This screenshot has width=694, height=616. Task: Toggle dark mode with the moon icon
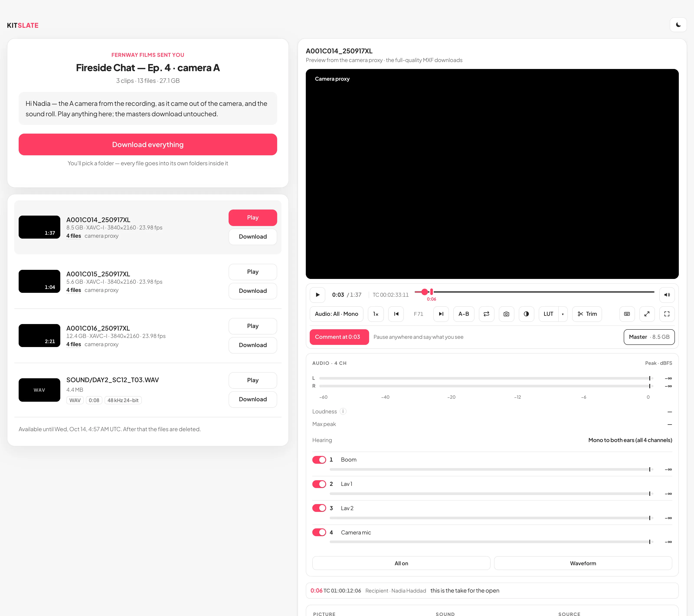[678, 25]
